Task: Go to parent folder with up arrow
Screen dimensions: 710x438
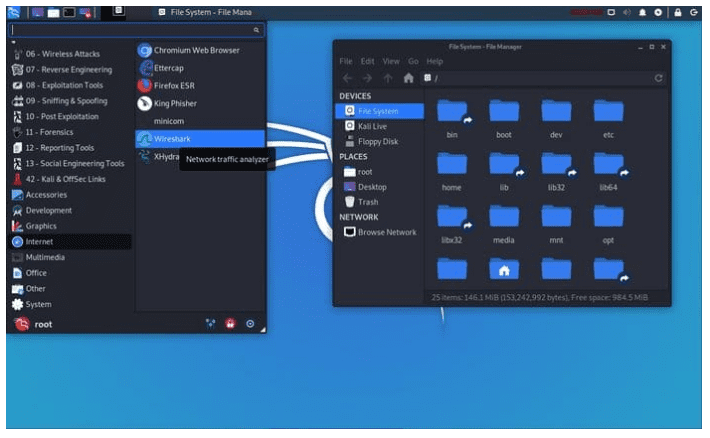Action: point(388,78)
